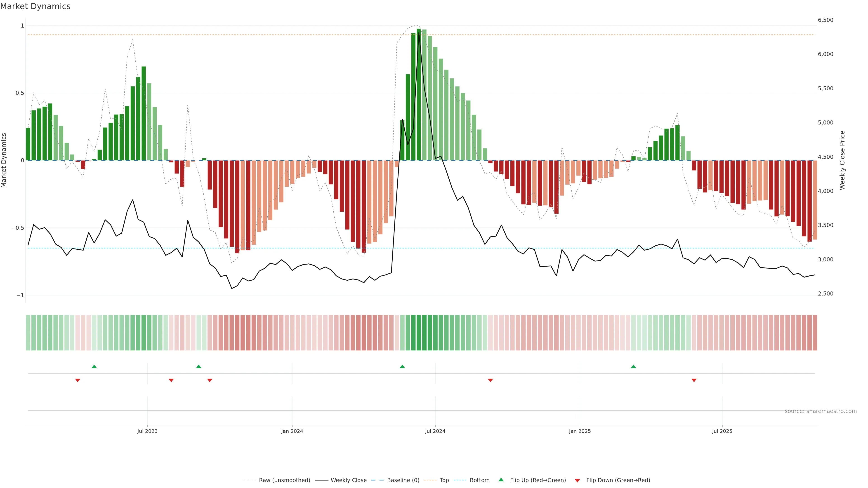868x488 pixels.
Task: Click the Jul 2024 x-axis label
Action: [x=435, y=431]
